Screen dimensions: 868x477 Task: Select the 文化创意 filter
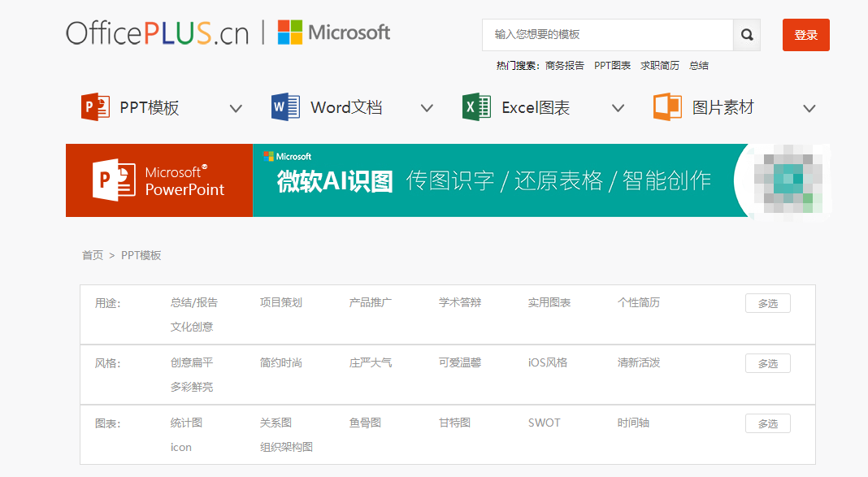(x=192, y=327)
